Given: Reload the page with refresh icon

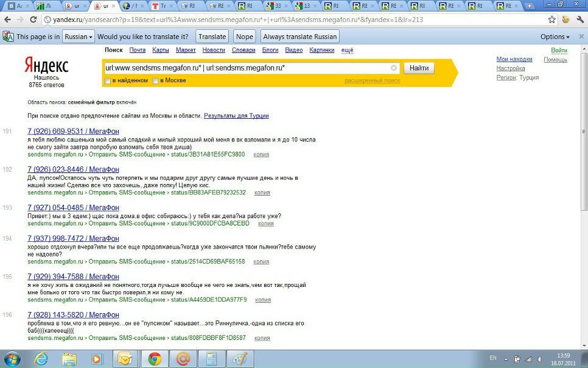Looking at the screenshot, I should point(33,19).
